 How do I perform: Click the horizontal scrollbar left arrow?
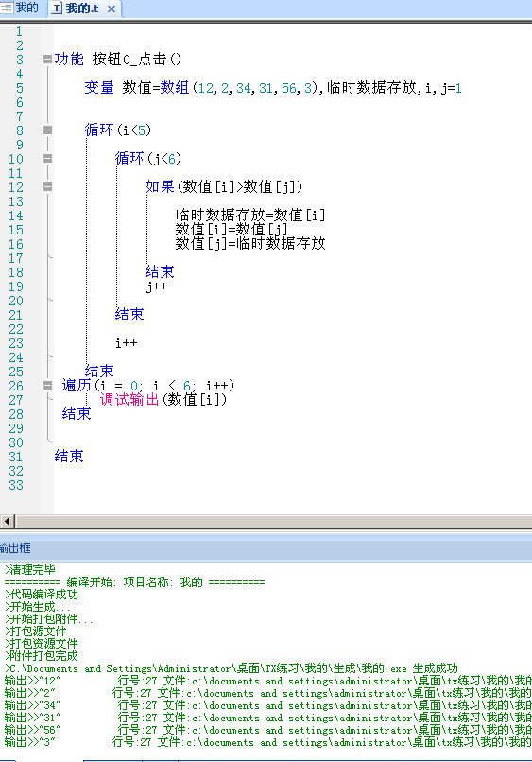point(7,522)
